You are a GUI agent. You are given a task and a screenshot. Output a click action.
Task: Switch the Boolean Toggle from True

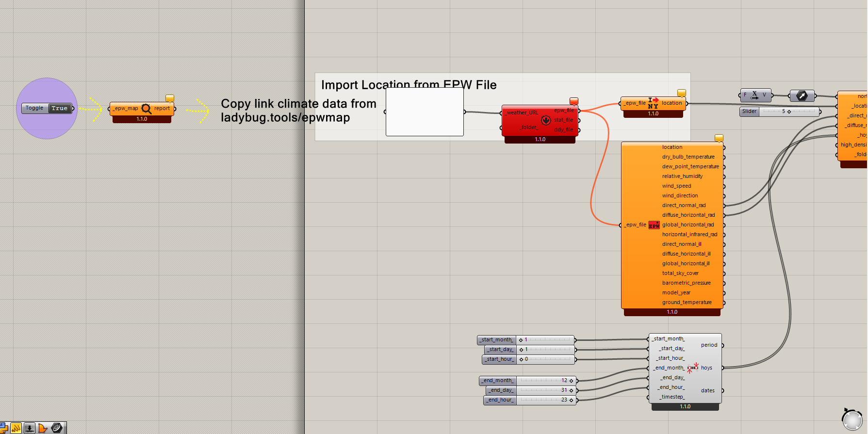click(60, 109)
